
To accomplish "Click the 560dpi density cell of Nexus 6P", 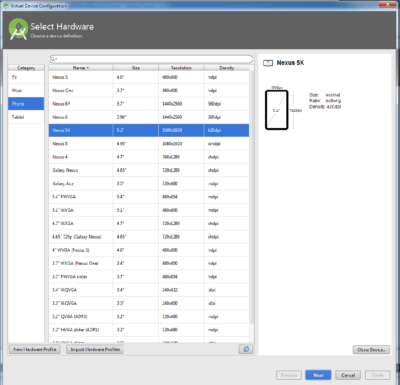I will [227, 104].
